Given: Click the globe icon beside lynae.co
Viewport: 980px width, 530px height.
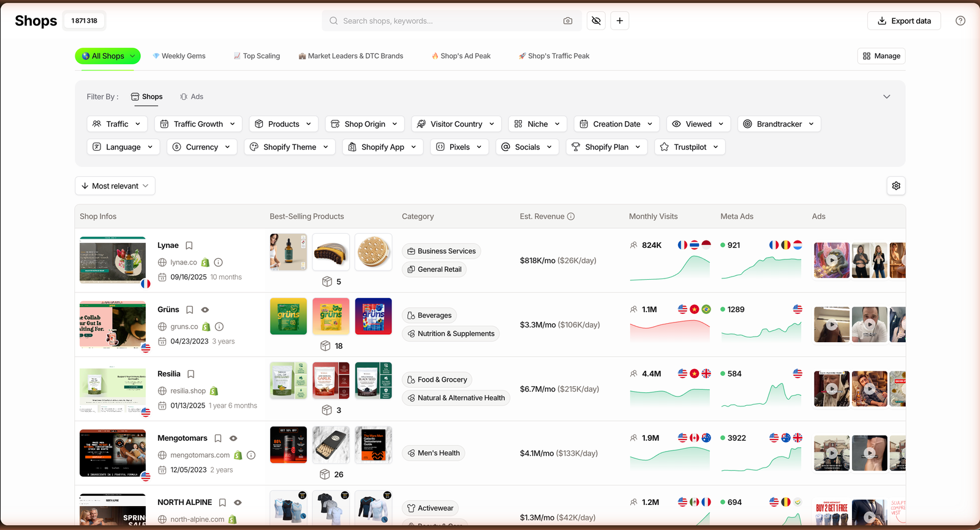Looking at the screenshot, I should (x=162, y=262).
